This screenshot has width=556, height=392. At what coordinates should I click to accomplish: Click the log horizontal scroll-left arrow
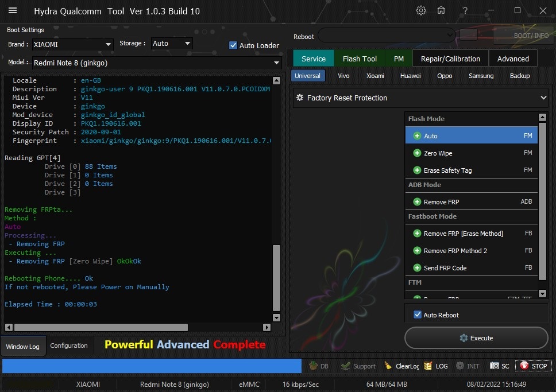[9, 328]
